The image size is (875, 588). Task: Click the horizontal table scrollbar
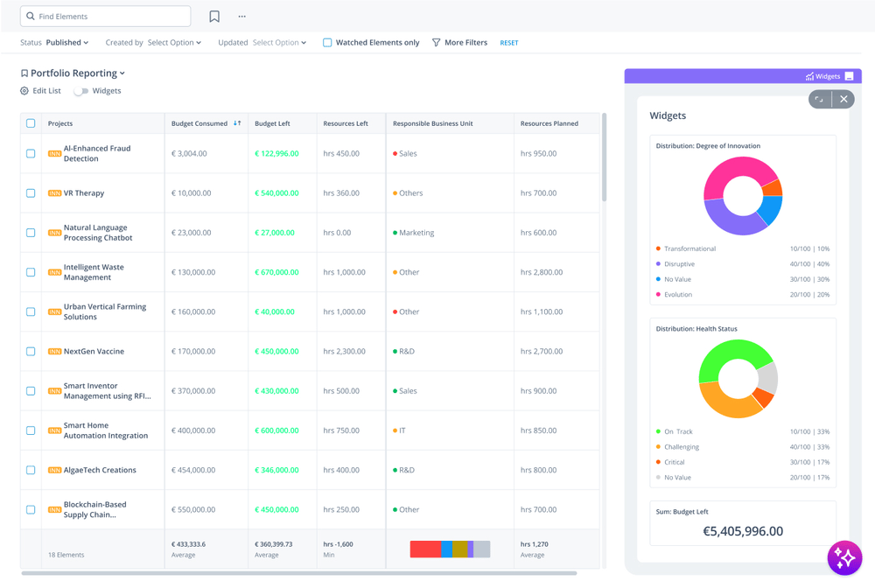[299, 573]
